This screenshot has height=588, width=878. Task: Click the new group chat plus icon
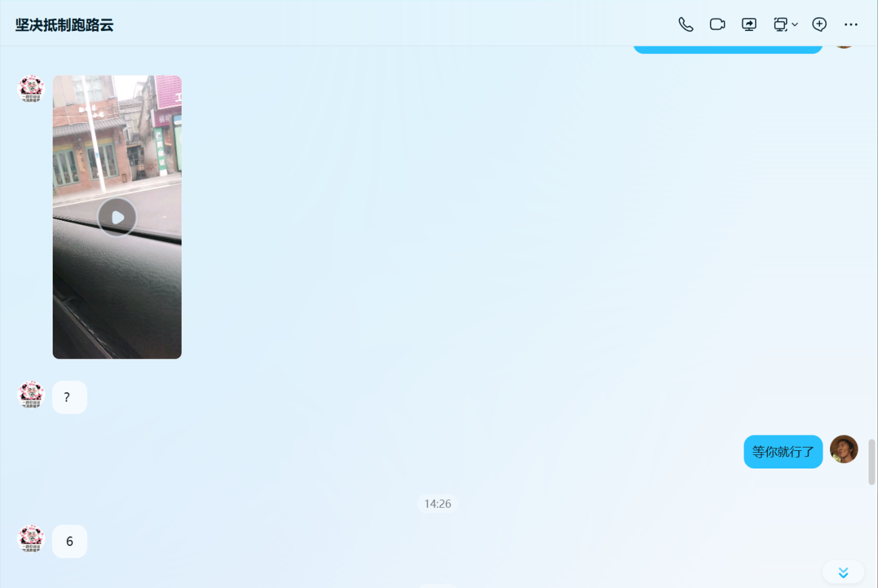(x=819, y=25)
